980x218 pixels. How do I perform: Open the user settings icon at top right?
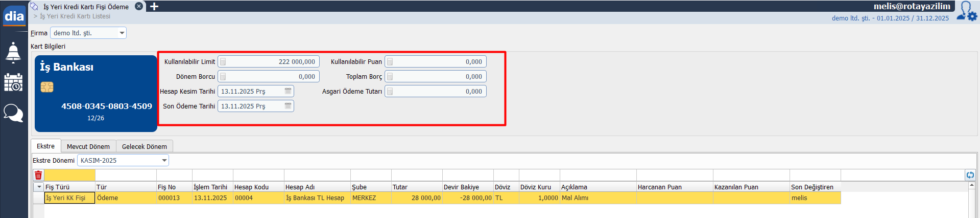pos(967,11)
